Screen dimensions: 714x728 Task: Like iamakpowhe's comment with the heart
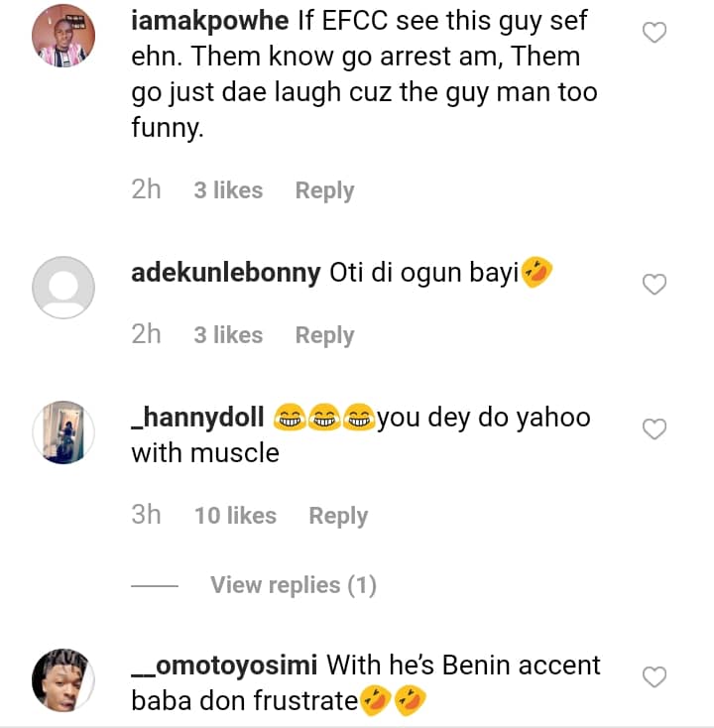pyautogui.click(x=654, y=33)
